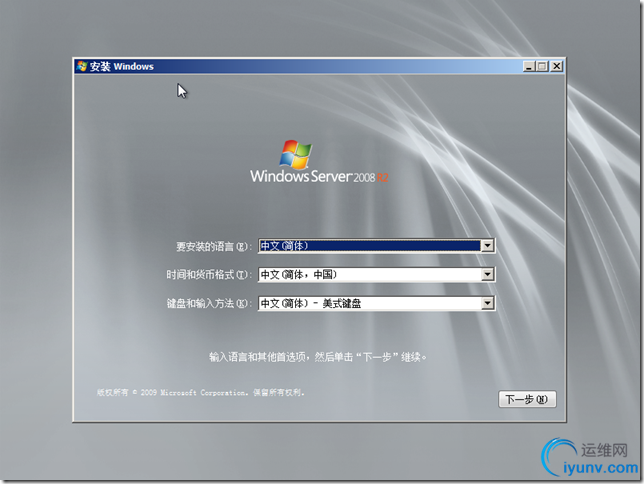The image size is (644, 484).
Task: Minimize the 安装 Windows window
Action: [x=529, y=66]
